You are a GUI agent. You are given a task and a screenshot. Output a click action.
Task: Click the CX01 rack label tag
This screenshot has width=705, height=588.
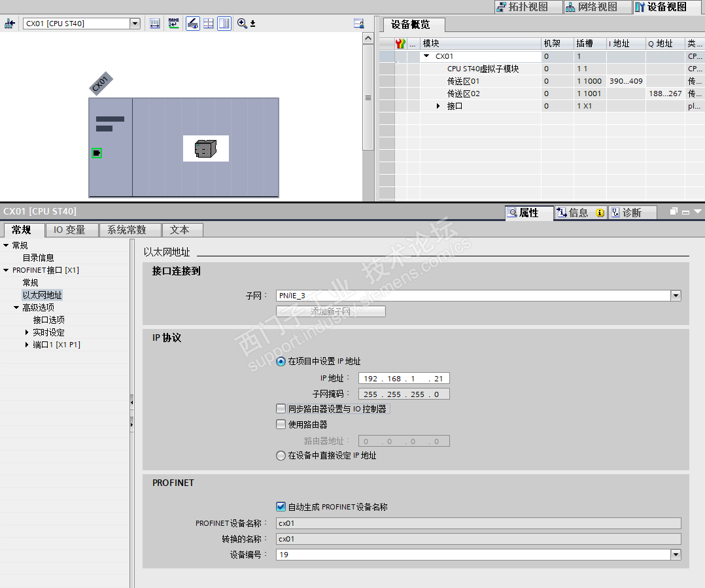(x=101, y=84)
